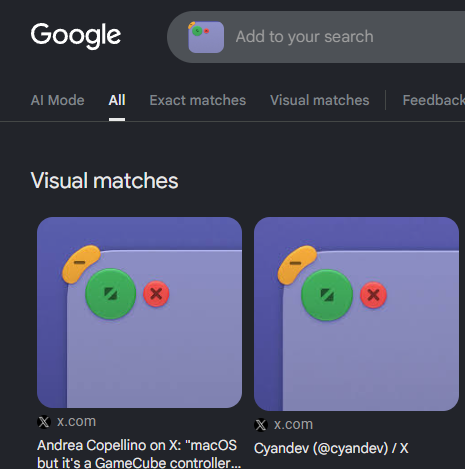Click x.com source text under second result

[293, 425]
